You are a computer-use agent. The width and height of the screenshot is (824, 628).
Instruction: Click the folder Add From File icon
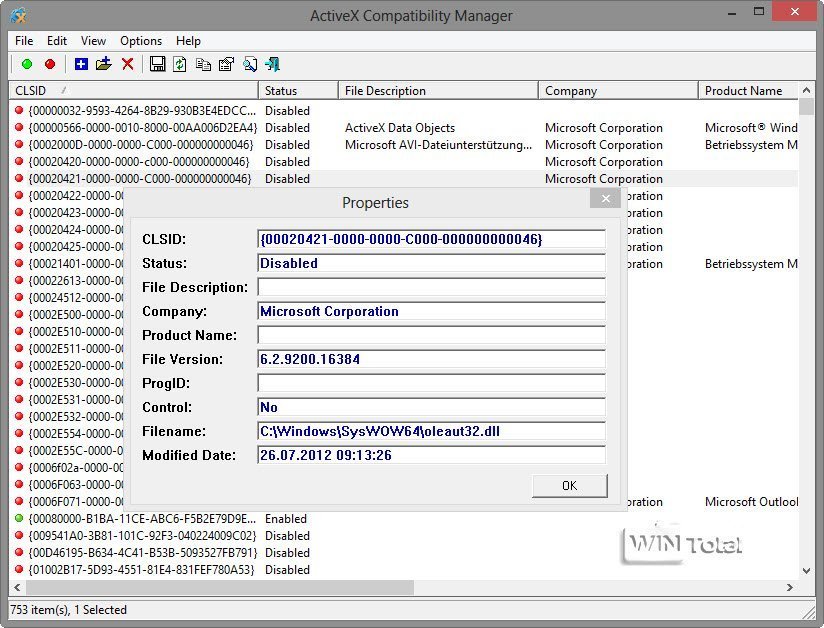click(x=103, y=64)
